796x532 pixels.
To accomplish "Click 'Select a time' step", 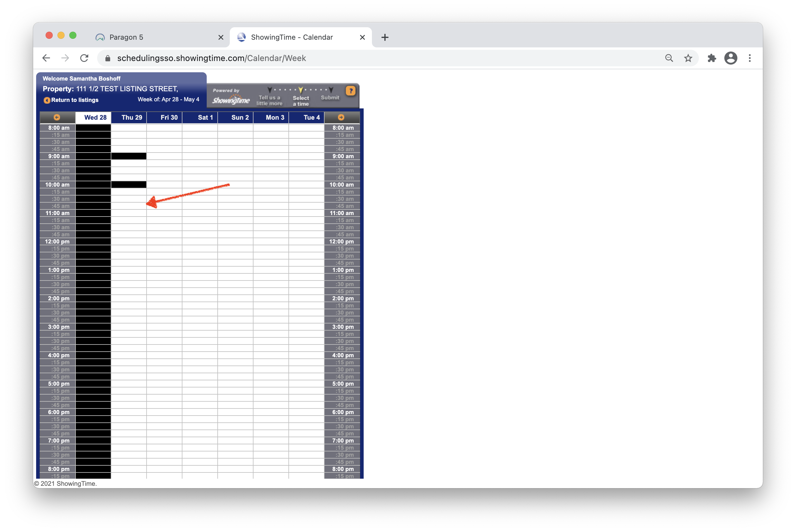I will click(301, 101).
